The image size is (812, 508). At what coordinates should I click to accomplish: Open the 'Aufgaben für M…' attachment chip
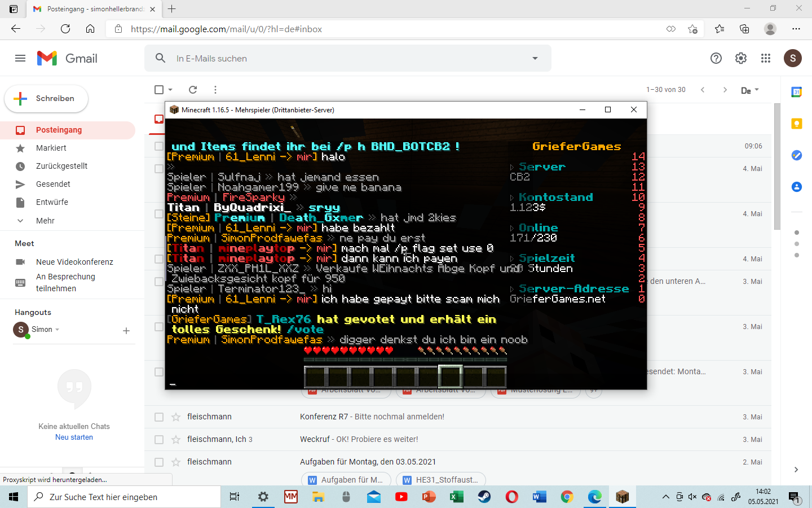coord(346,480)
